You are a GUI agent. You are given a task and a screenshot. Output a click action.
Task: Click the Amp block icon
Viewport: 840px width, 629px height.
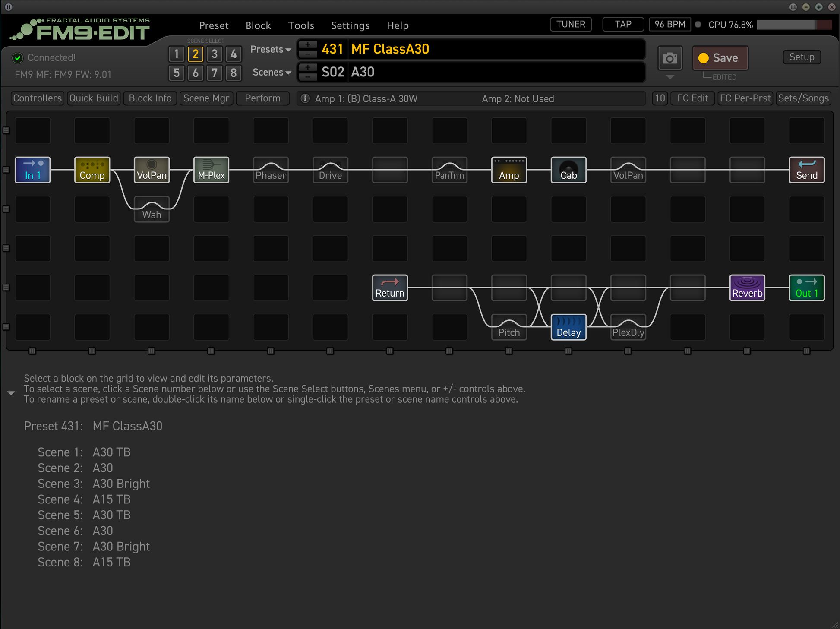(509, 170)
